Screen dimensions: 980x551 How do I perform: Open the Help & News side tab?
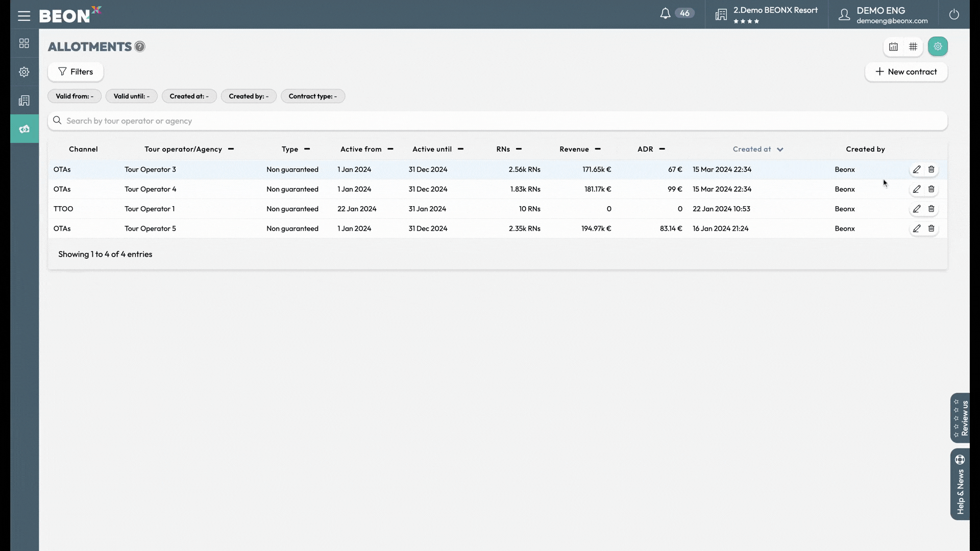click(x=960, y=484)
